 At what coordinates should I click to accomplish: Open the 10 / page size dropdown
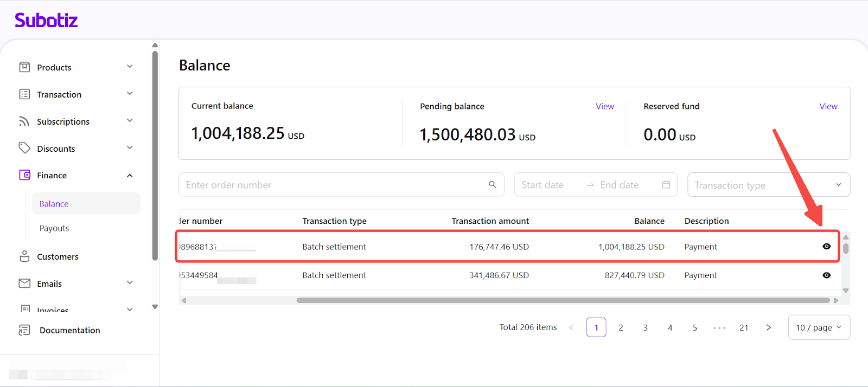click(818, 327)
